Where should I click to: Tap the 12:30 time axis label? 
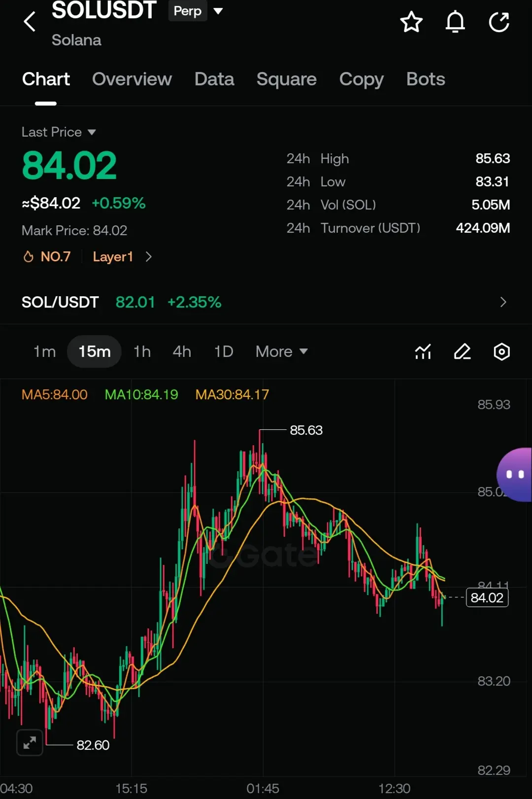click(394, 789)
